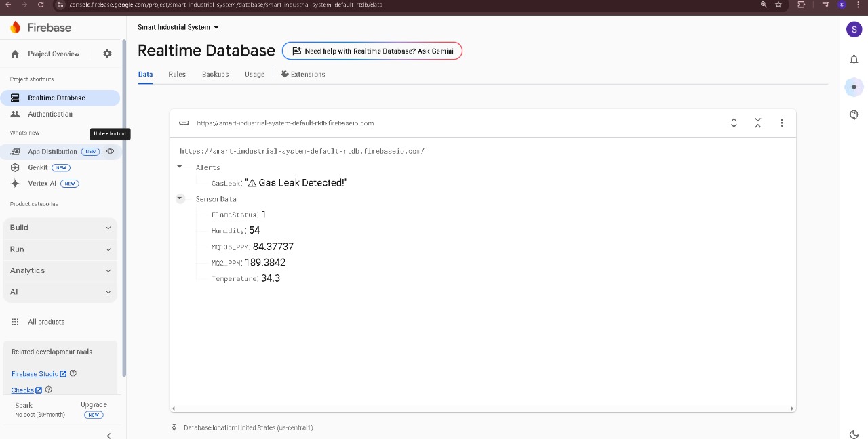The height and width of the screenshot is (439, 868).
Task: Expand the Build category
Action: tap(60, 228)
